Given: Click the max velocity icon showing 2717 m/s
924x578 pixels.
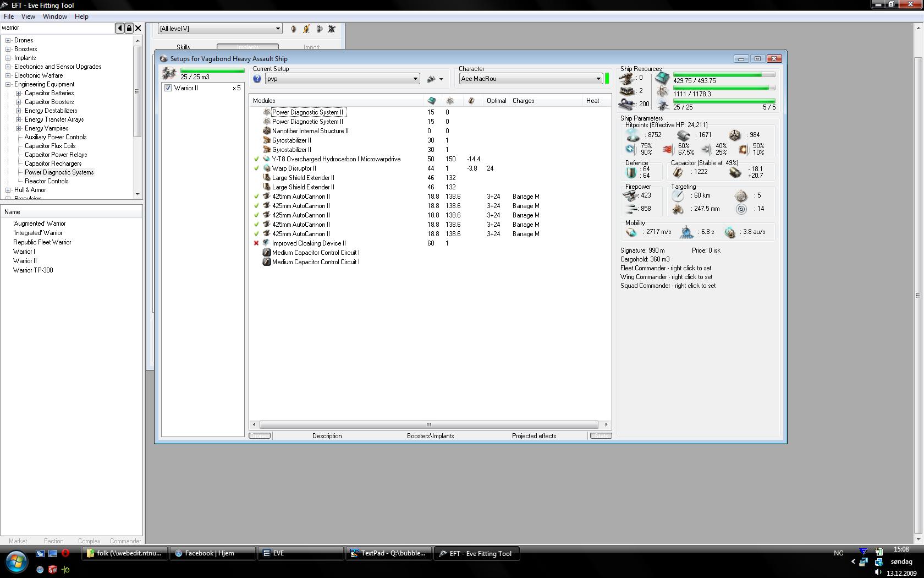Looking at the screenshot, I should click(x=632, y=232).
